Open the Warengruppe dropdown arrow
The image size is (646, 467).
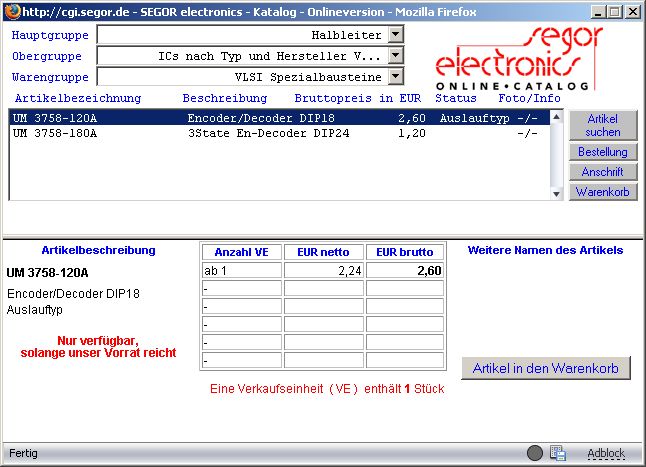tap(396, 76)
